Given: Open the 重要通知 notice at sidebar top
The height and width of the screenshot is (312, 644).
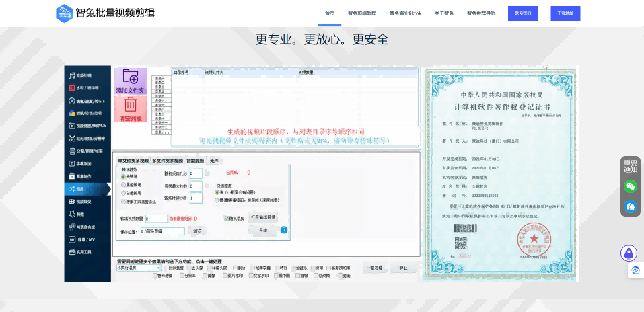Looking at the screenshot, I should coord(630,166).
